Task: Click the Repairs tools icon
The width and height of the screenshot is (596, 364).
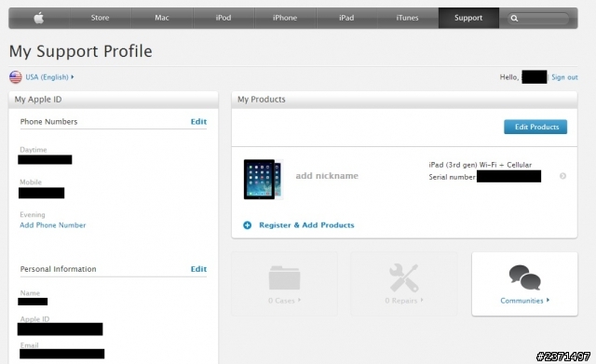Action: [403, 277]
